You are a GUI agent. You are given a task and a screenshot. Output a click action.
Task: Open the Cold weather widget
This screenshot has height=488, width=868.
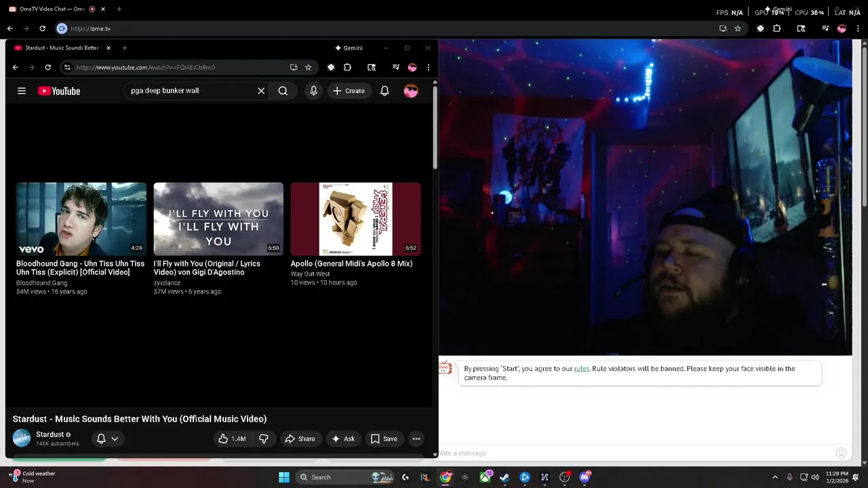(x=33, y=477)
